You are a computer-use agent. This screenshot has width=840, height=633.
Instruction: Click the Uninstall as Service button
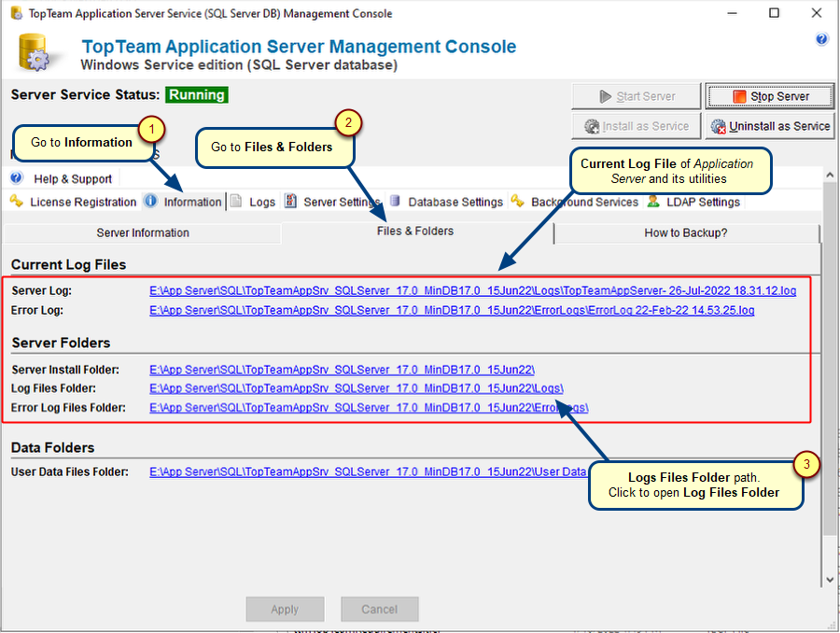[770, 126]
